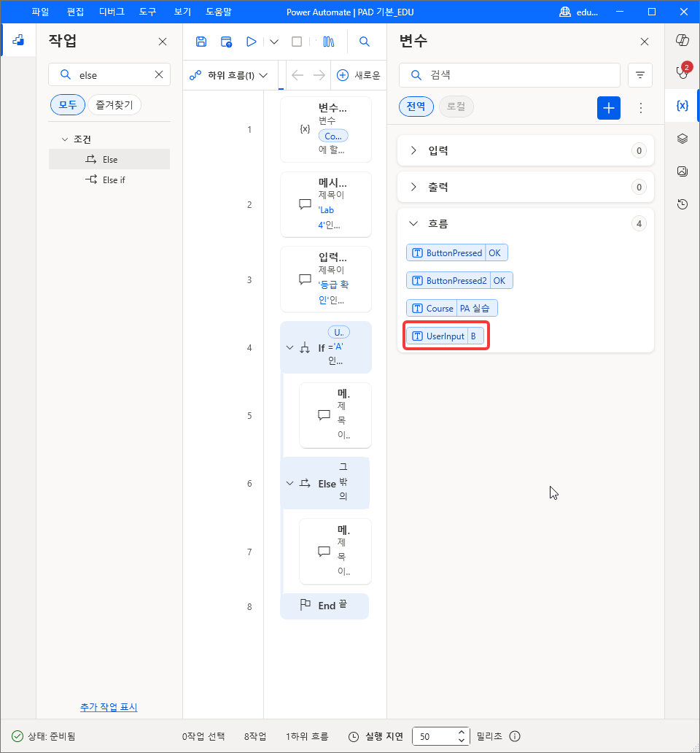
Task: Select the 모두 filter tab
Action: coord(68,104)
